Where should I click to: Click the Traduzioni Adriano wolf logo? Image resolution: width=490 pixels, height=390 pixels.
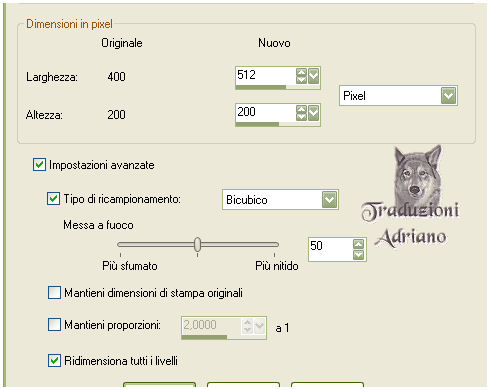[411, 198]
